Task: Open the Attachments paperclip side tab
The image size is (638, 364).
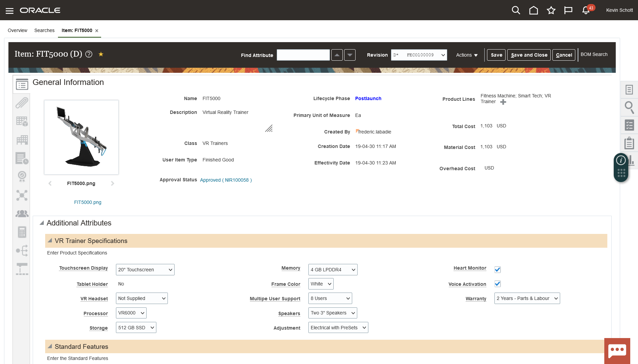Action: tap(22, 103)
